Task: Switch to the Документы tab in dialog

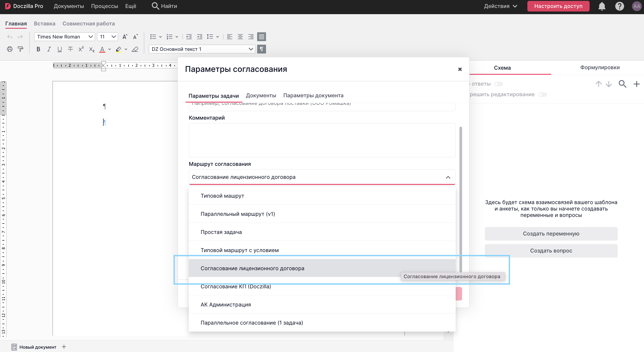Action: coord(261,96)
